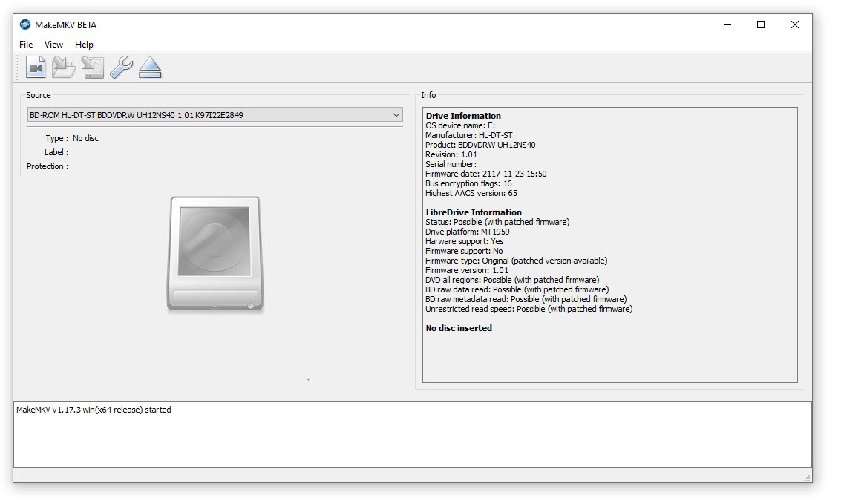This screenshot has height=504, width=844.
Task: Click the 'LibreDrive Information' heading
Action: pos(474,212)
